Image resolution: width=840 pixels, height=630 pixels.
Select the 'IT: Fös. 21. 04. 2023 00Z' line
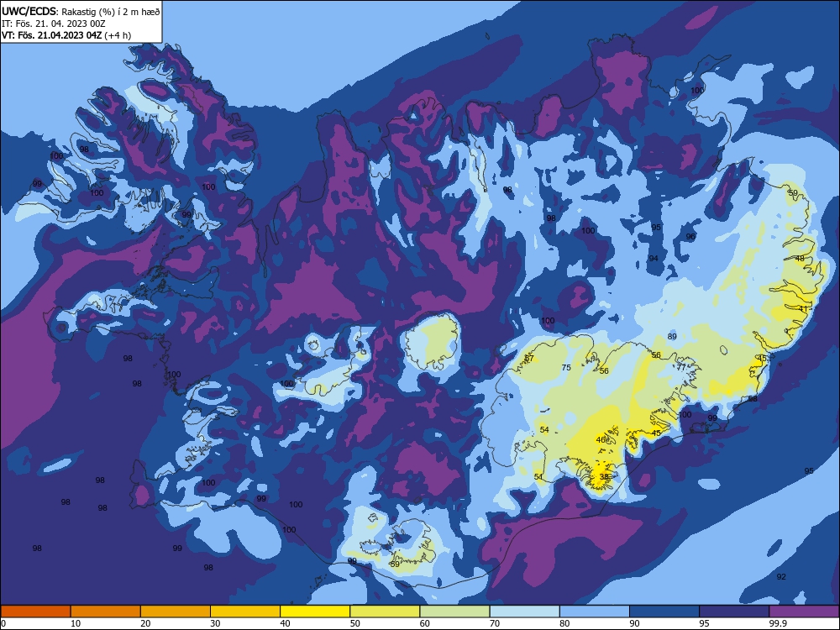pos(54,24)
